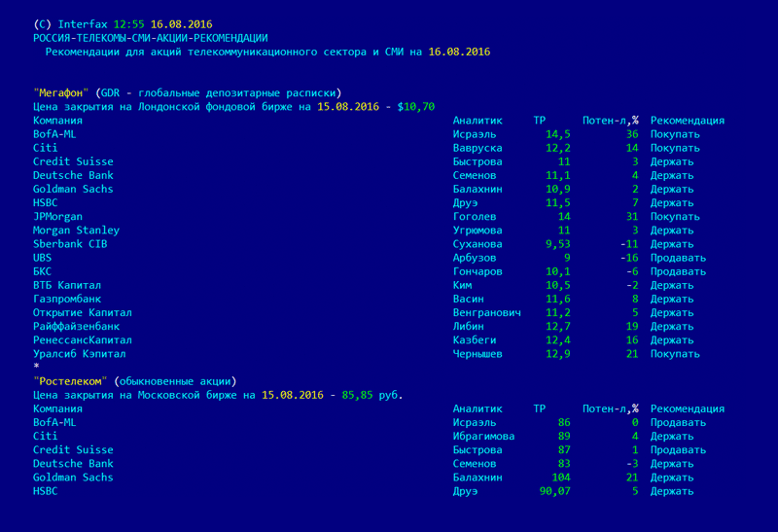Select the timestamp 12:55
The width and height of the screenshot is (778, 532).
pyautogui.click(x=128, y=24)
